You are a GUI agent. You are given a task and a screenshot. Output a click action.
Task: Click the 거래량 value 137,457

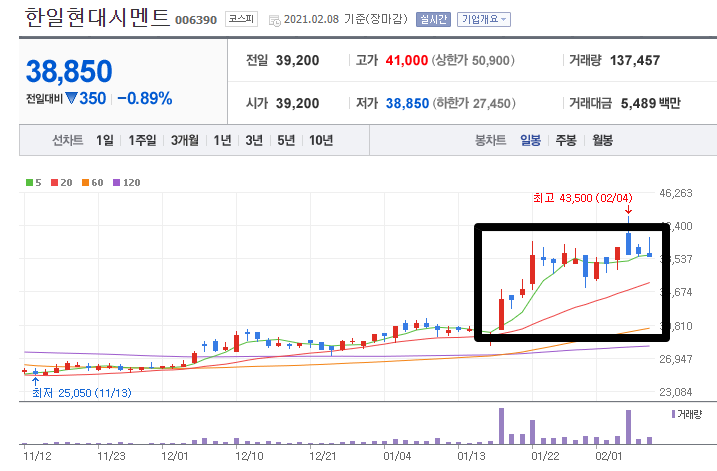tap(635, 60)
